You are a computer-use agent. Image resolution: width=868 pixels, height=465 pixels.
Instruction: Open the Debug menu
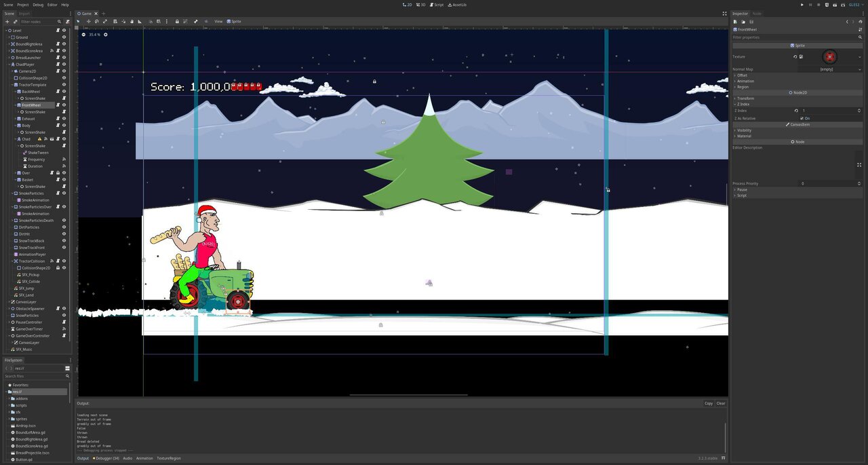click(x=38, y=5)
